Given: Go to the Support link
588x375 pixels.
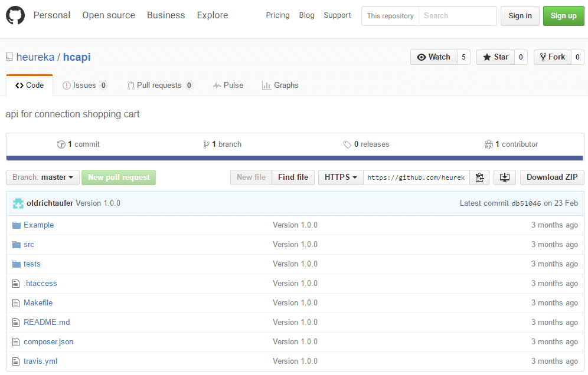Looking at the screenshot, I should tap(338, 15).
